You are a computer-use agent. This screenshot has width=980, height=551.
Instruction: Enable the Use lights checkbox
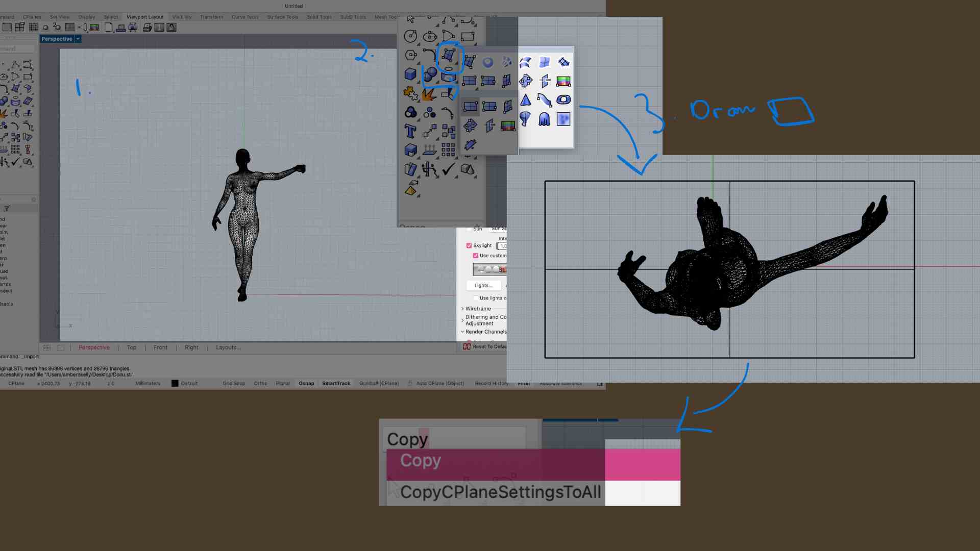coord(475,298)
